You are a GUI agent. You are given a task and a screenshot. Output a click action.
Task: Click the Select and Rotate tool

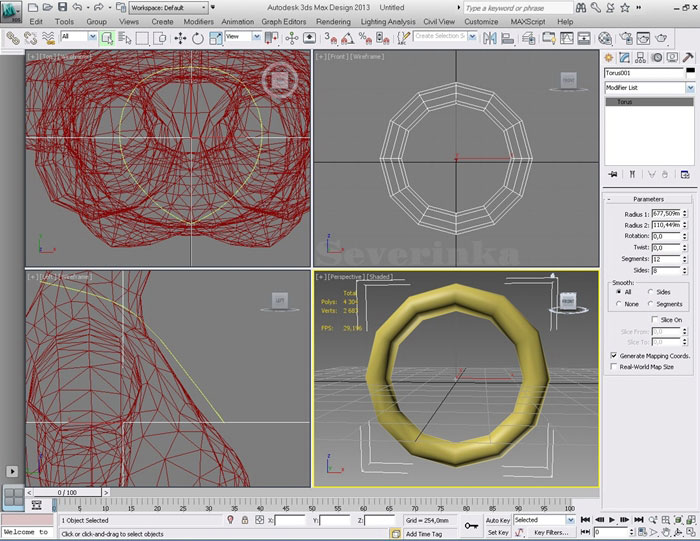pos(198,38)
